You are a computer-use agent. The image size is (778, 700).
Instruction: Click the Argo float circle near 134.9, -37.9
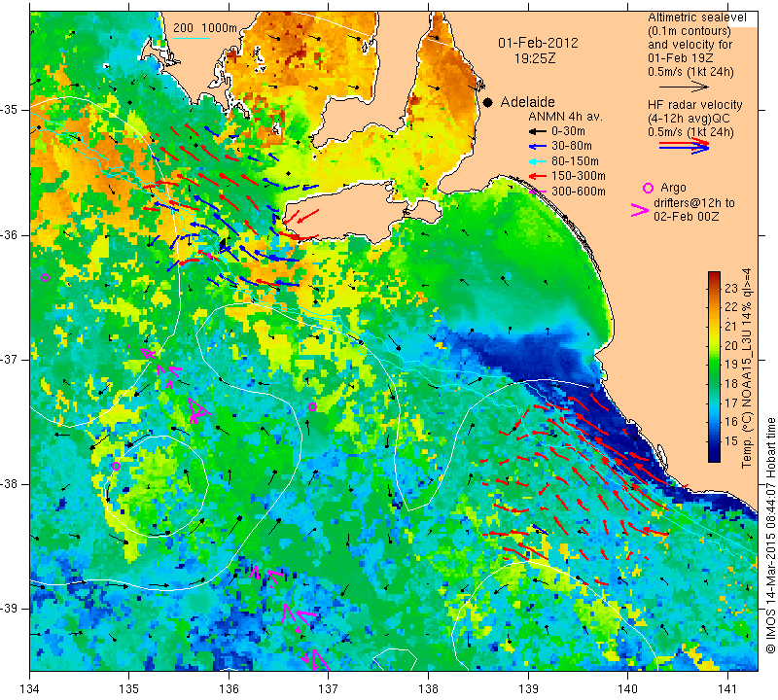click(x=116, y=466)
